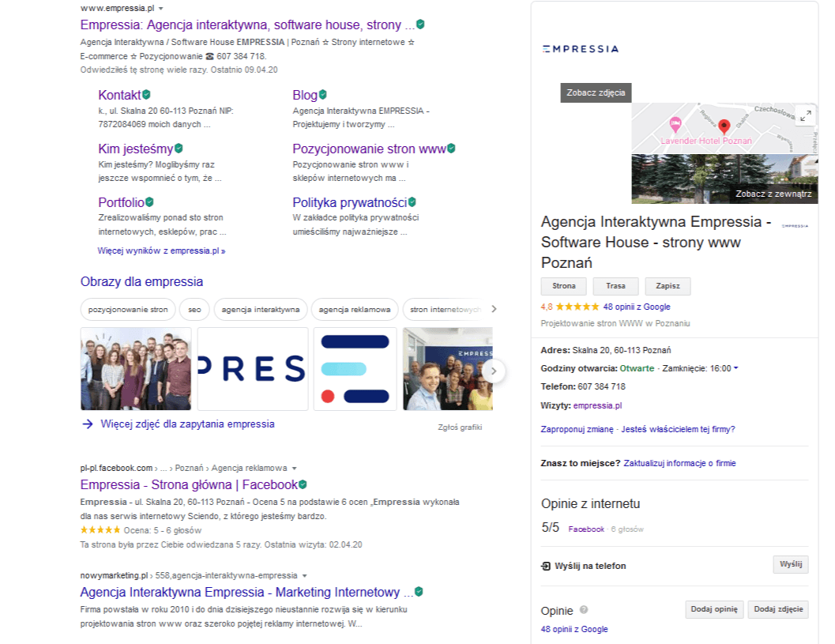Click the red location pin on the map
The width and height of the screenshot is (835, 644).
tap(724, 126)
